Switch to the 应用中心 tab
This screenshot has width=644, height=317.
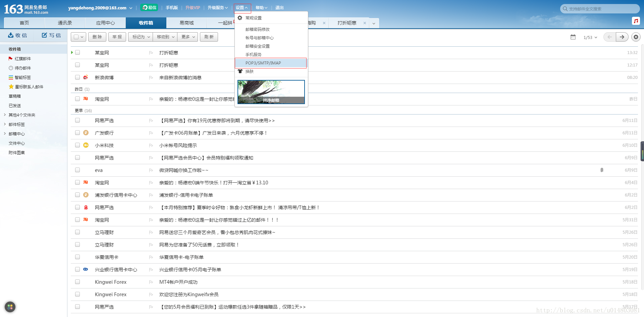(106, 23)
